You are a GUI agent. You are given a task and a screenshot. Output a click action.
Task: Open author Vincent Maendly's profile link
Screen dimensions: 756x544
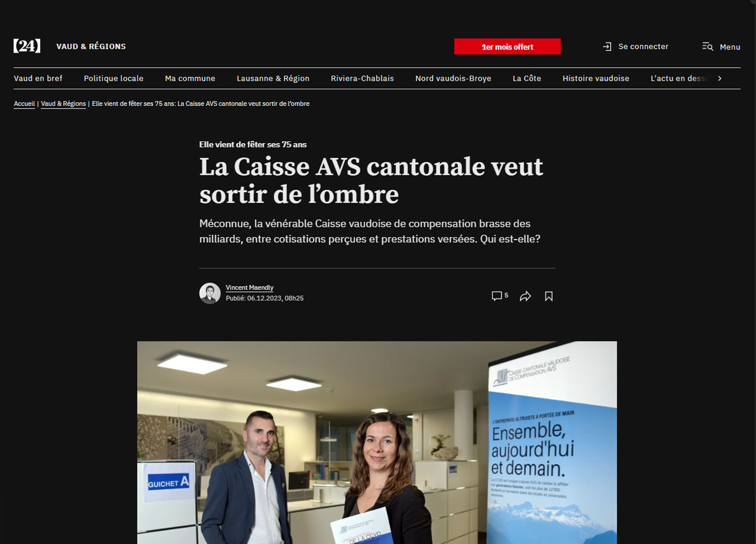pos(250,287)
